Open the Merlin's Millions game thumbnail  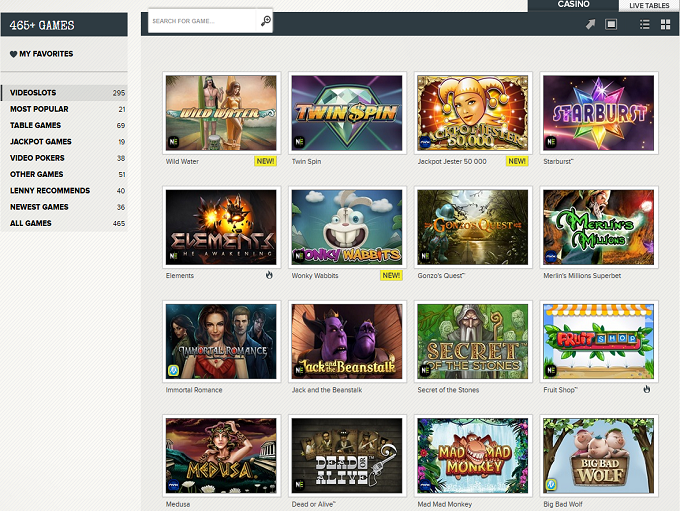598,227
